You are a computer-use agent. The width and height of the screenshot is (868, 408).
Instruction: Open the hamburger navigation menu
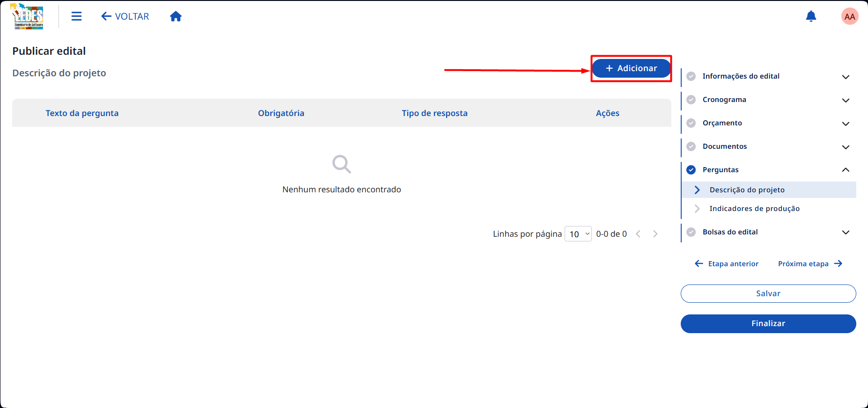coord(76,16)
